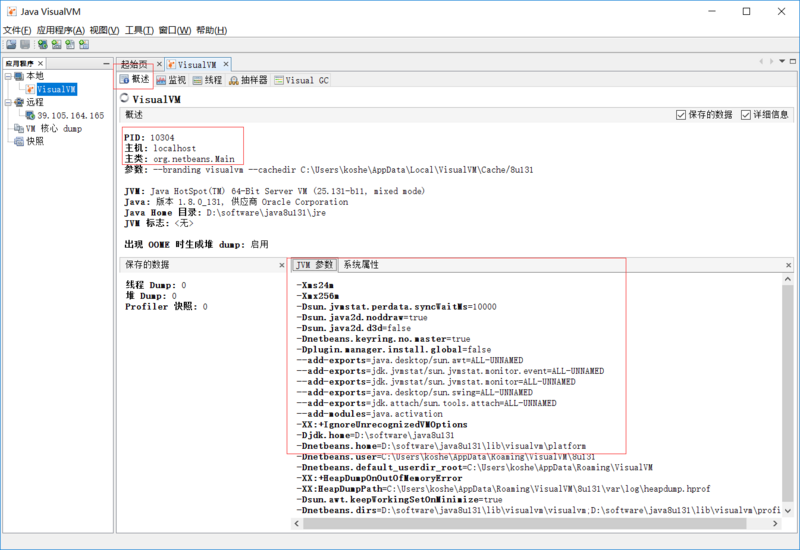Click the vertical scrollbar up arrow

tap(788, 280)
